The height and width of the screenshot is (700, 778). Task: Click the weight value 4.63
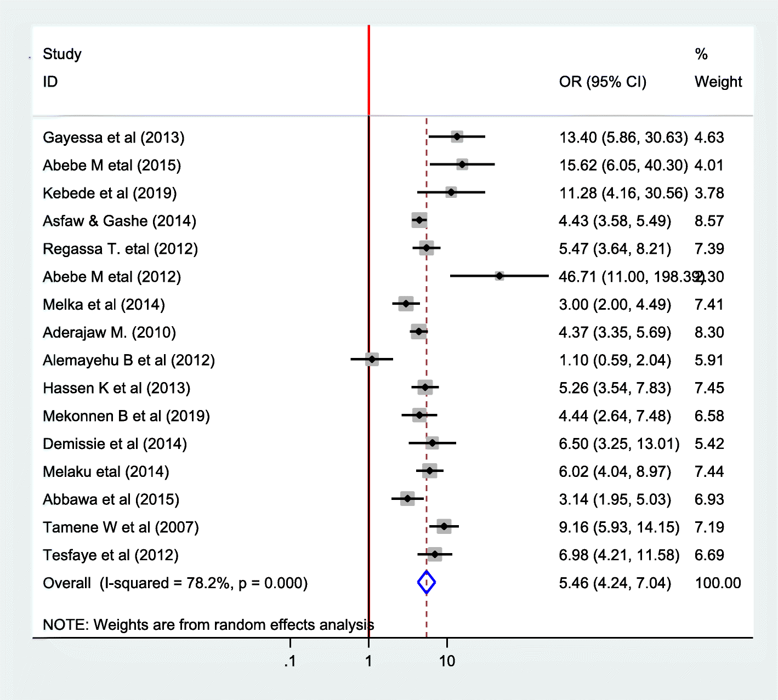coord(709,137)
